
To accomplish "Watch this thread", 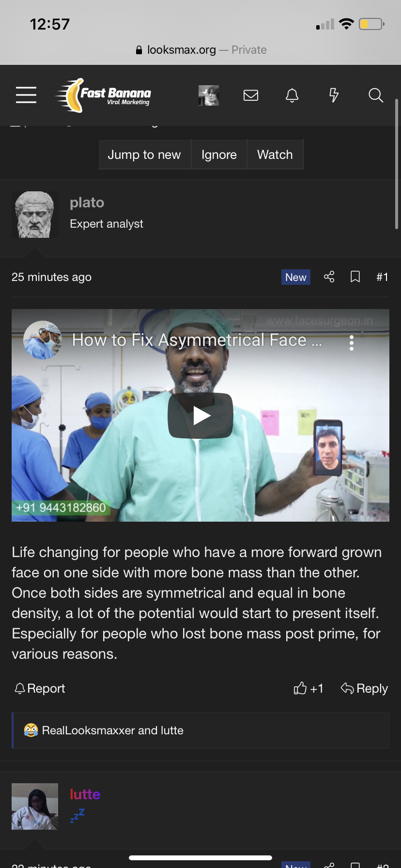I will click(275, 155).
